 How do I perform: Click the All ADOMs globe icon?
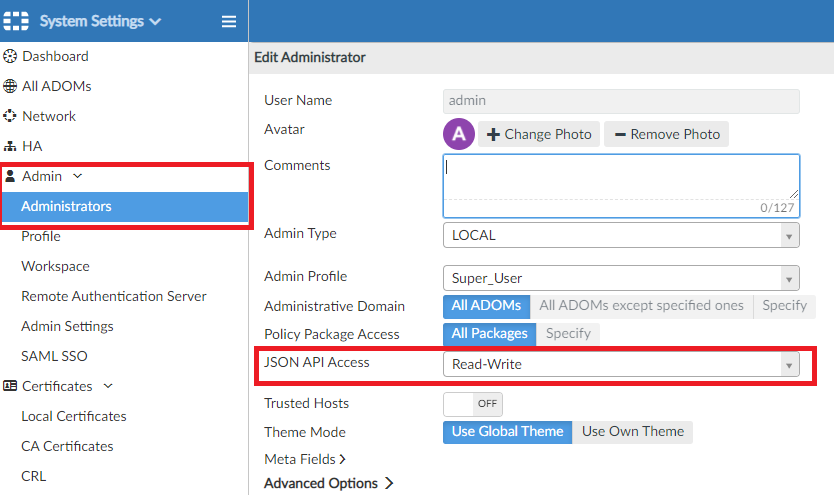point(10,86)
